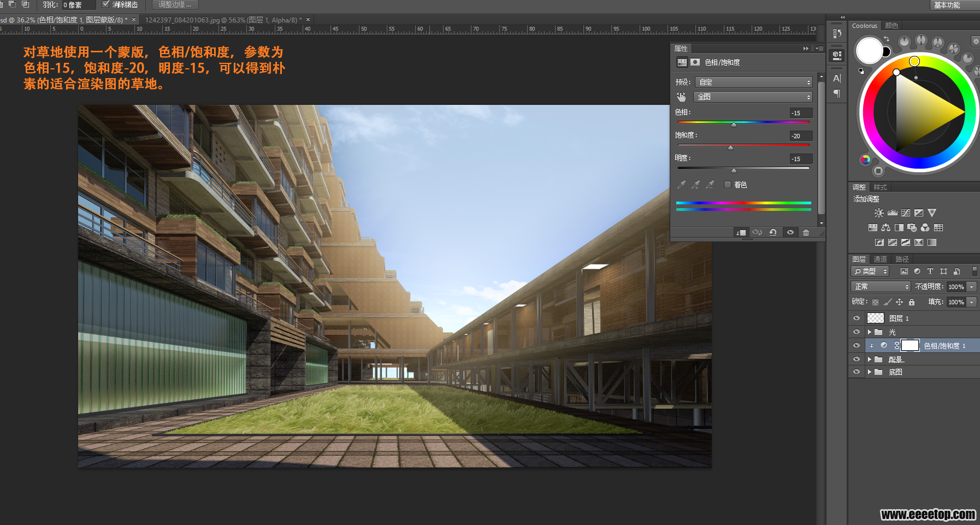Image resolution: width=980 pixels, height=525 pixels.
Task: Add an Invert adjustment icon
Action: (x=879, y=243)
